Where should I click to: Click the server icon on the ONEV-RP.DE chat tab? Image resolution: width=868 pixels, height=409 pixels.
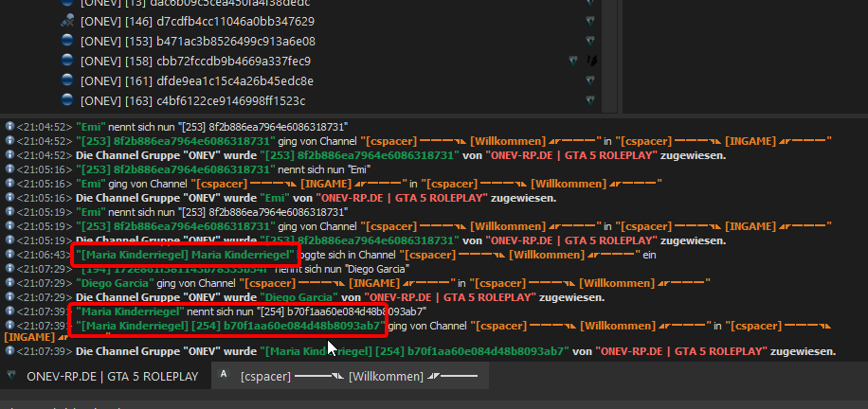tap(12, 376)
